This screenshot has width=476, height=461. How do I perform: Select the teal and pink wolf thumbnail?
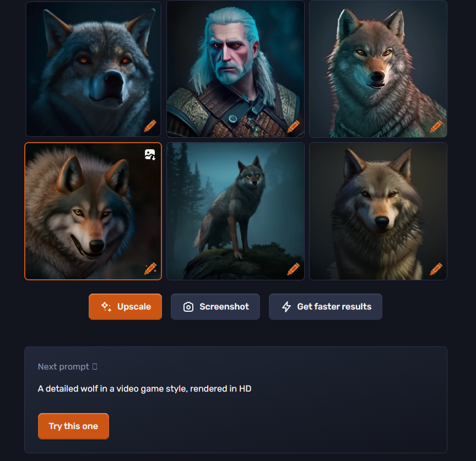(378, 69)
